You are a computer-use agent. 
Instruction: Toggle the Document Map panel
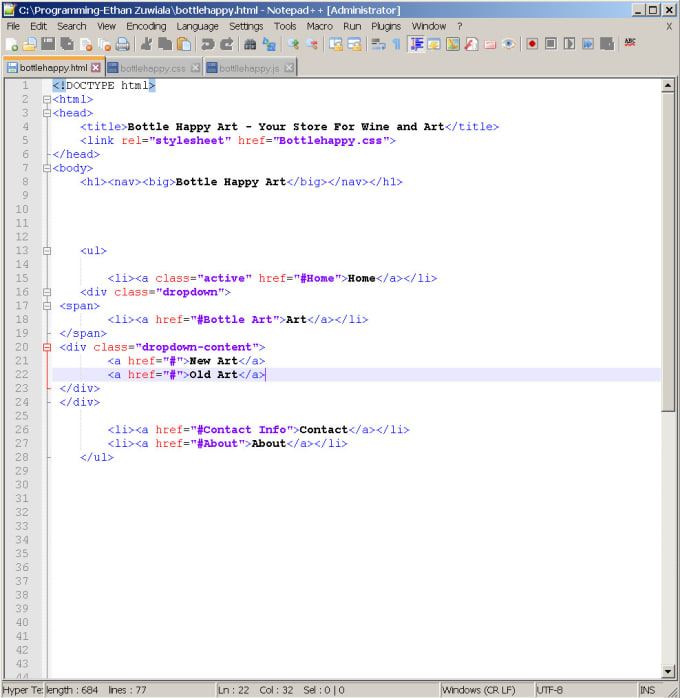453,44
